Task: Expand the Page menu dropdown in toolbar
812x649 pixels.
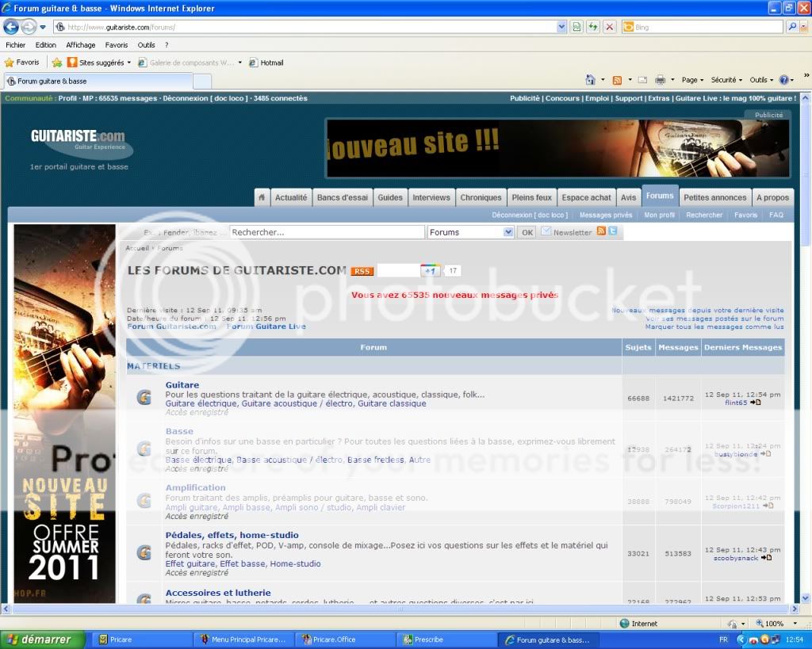Action: (x=692, y=80)
